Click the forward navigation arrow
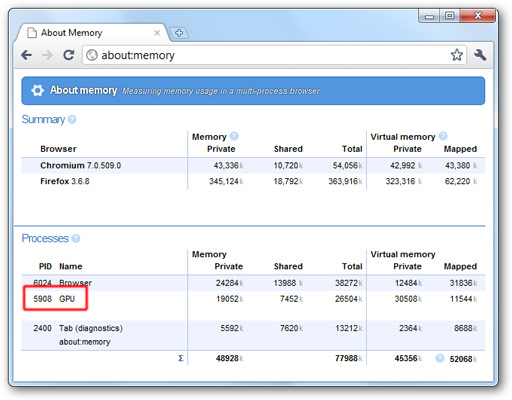Viewport: 512px width, 400px height. [47, 55]
